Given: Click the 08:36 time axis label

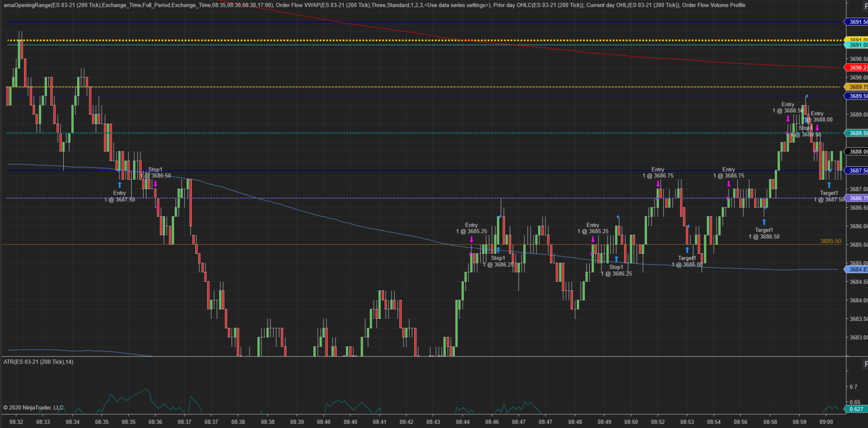Looking at the screenshot, I should [x=155, y=422].
